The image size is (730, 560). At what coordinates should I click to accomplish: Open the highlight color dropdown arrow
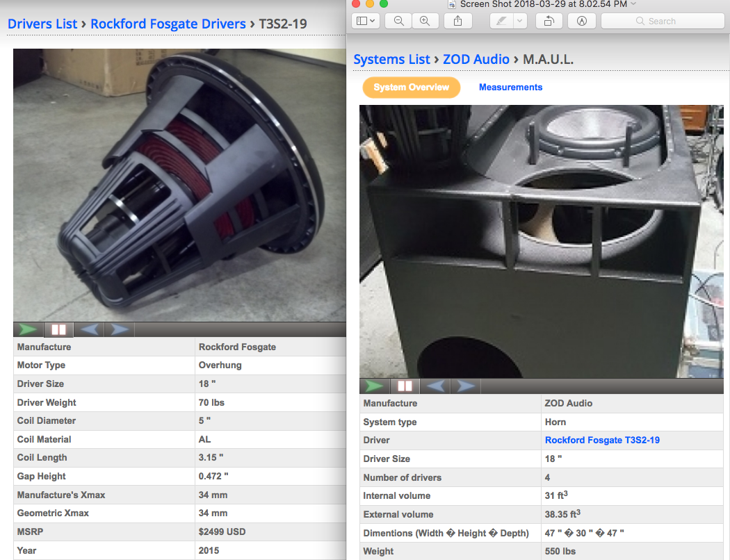click(x=519, y=21)
